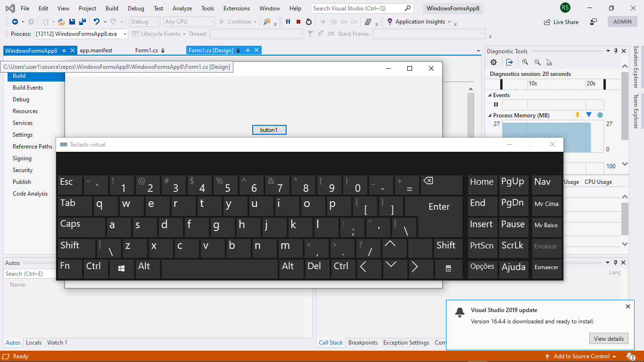Click the left arrow key on virtual keyboard
This screenshot has width=644, height=362.
point(369,269)
